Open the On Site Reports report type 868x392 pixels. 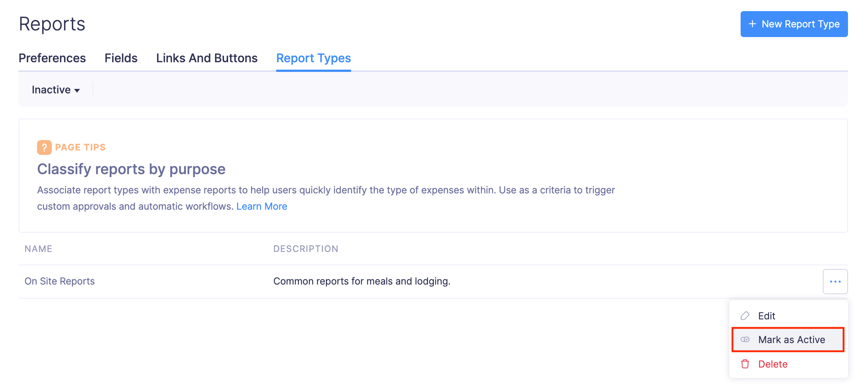point(60,281)
